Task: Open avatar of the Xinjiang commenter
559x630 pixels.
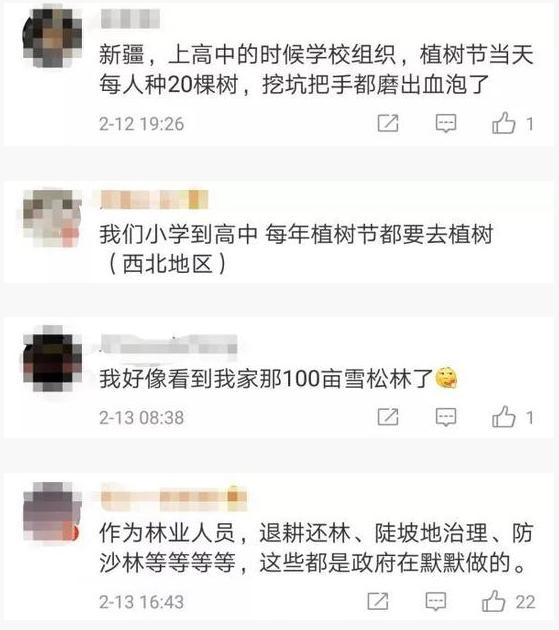Action: pyautogui.click(x=52, y=38)
